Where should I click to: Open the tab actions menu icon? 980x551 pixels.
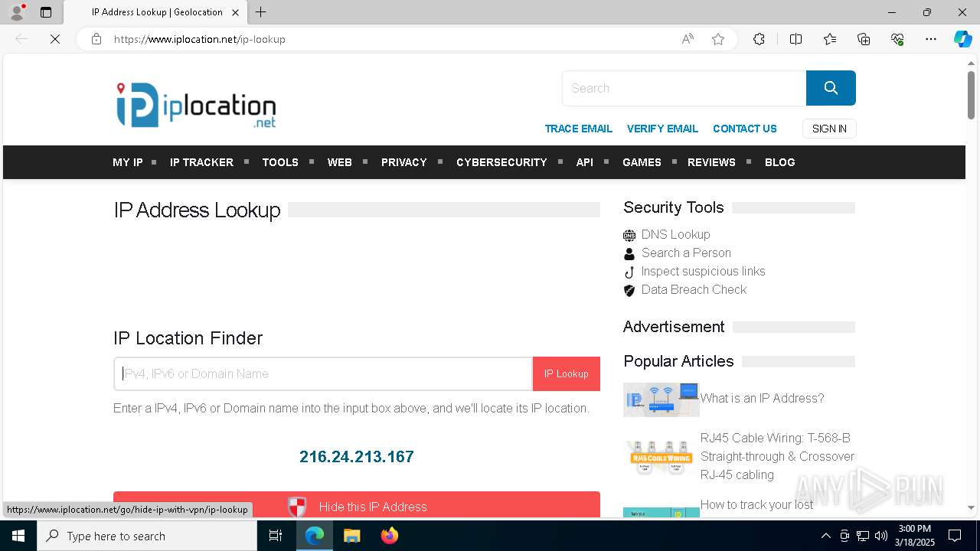tap(46, 12)
